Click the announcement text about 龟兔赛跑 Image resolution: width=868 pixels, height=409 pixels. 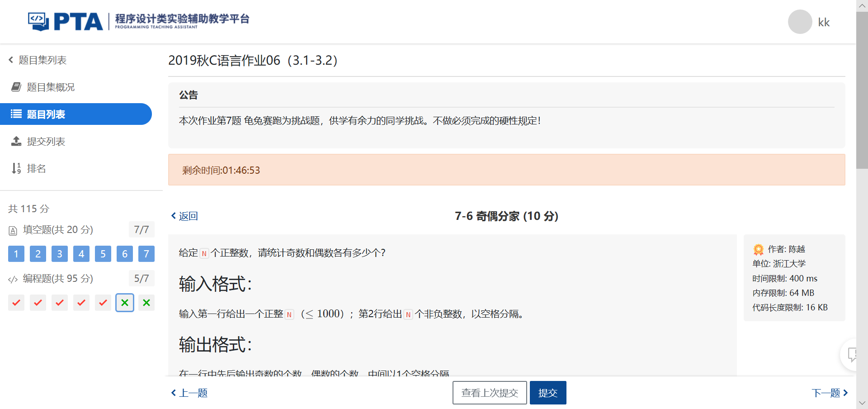pyautogui.click(x=360, y=120)
